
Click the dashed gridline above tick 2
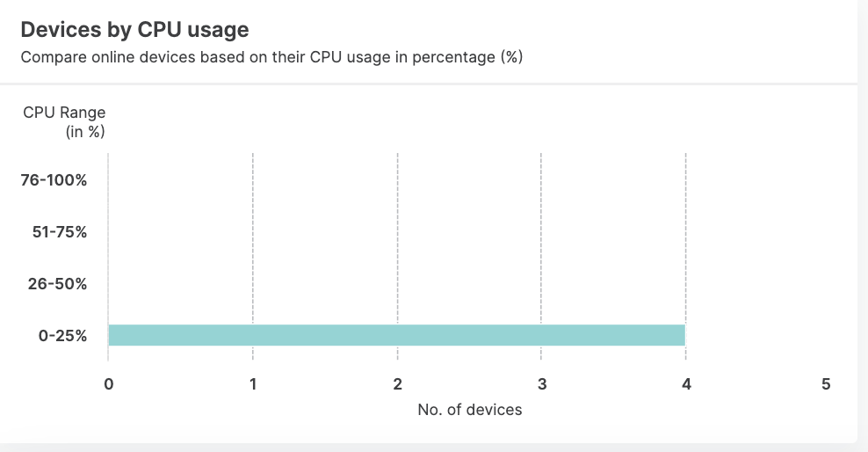pos(398,237)
